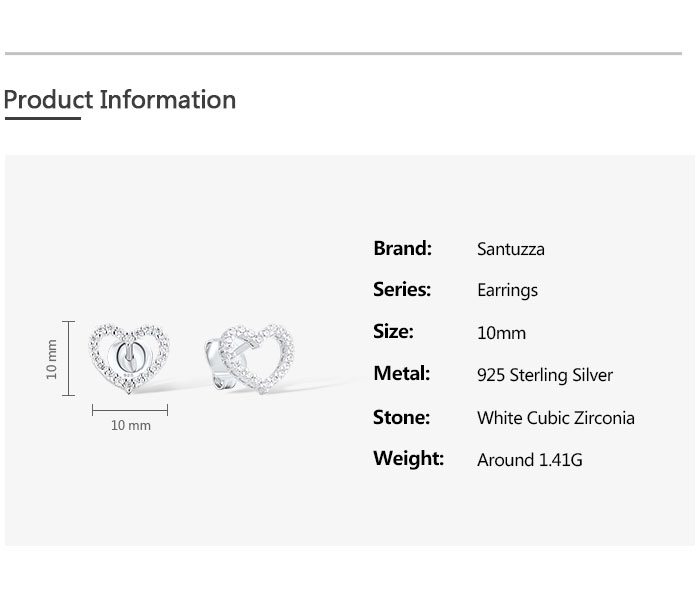Select the White Cubic Zirconia text
700x596 pixels.
[x=556, y=418]
